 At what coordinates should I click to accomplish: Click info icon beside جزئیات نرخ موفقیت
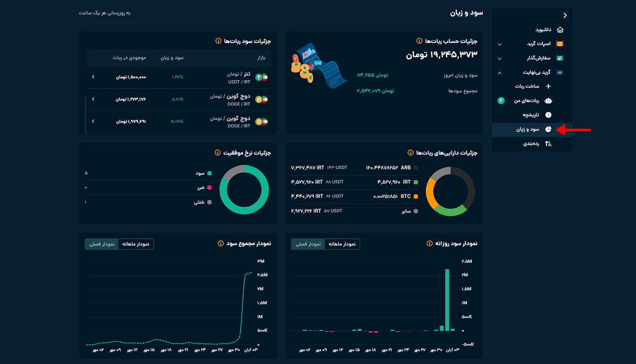(217, 152)
